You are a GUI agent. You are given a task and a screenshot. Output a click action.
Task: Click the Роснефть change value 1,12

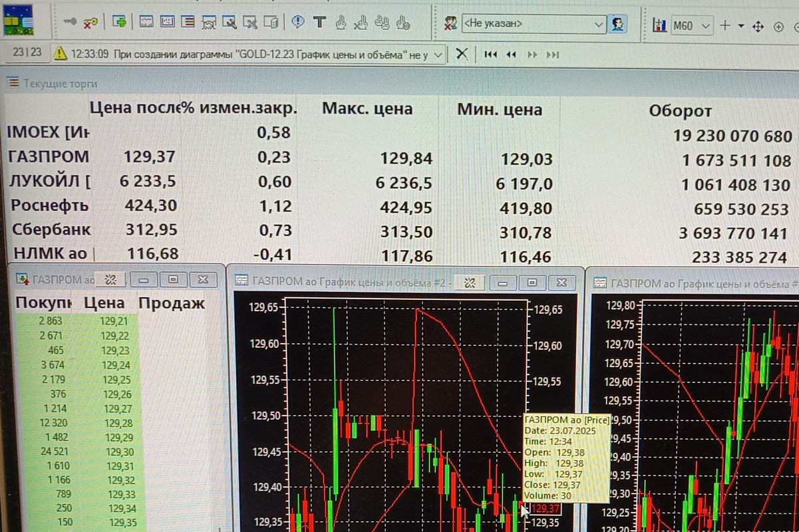click(x=274, y=206)
